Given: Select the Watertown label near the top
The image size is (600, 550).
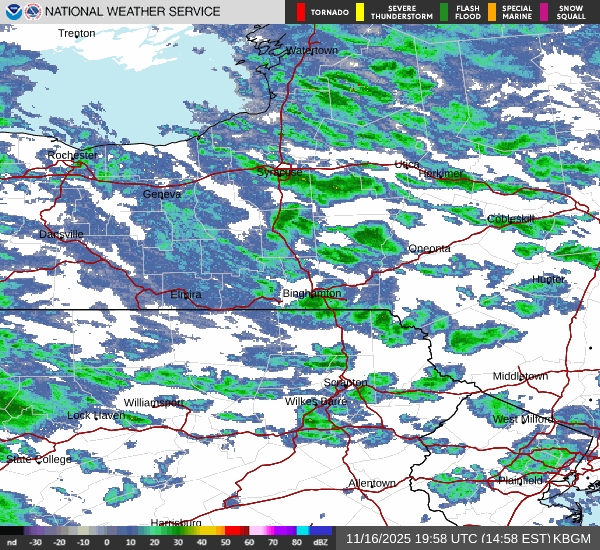Looking at the screenshot, I should (311, 50).
